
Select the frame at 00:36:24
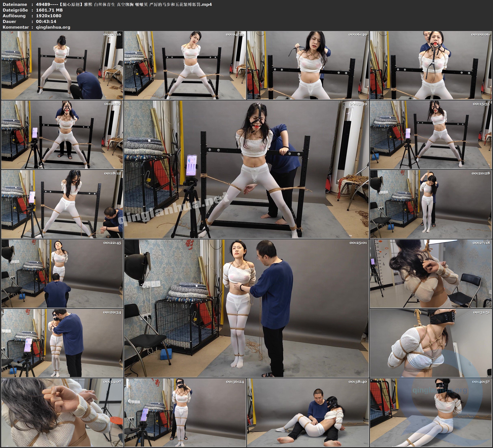click(185, 412)
